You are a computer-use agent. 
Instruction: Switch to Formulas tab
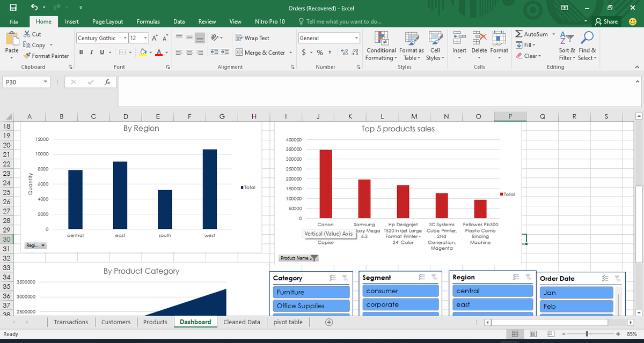click(x=148, y=21)
